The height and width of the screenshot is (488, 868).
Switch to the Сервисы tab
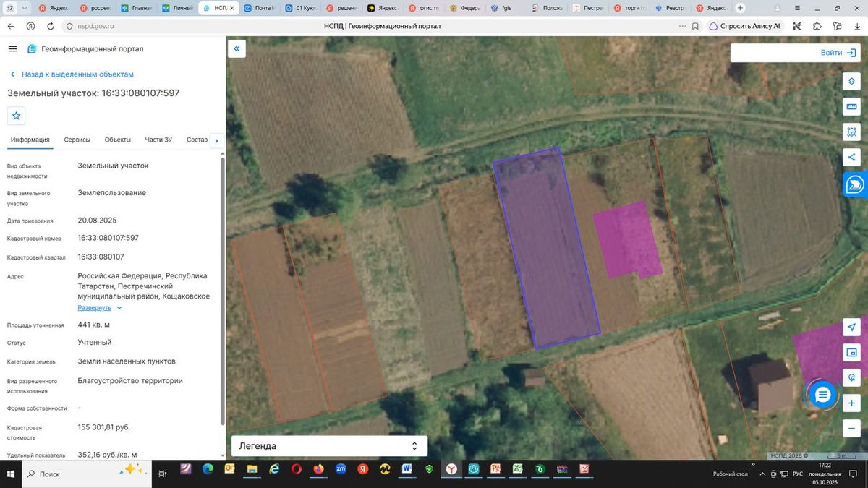click(x=77, y=140)
